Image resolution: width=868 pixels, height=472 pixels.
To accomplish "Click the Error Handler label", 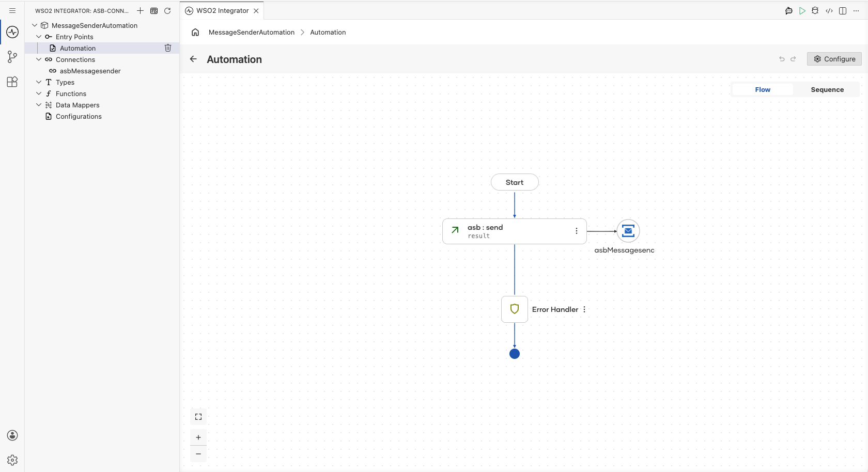I will (x=555, y=309).
